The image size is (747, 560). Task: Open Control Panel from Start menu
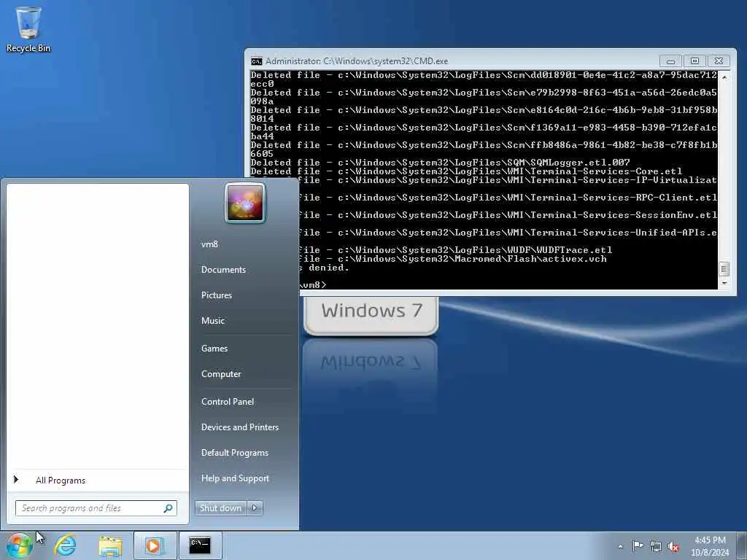click(228, 402)
